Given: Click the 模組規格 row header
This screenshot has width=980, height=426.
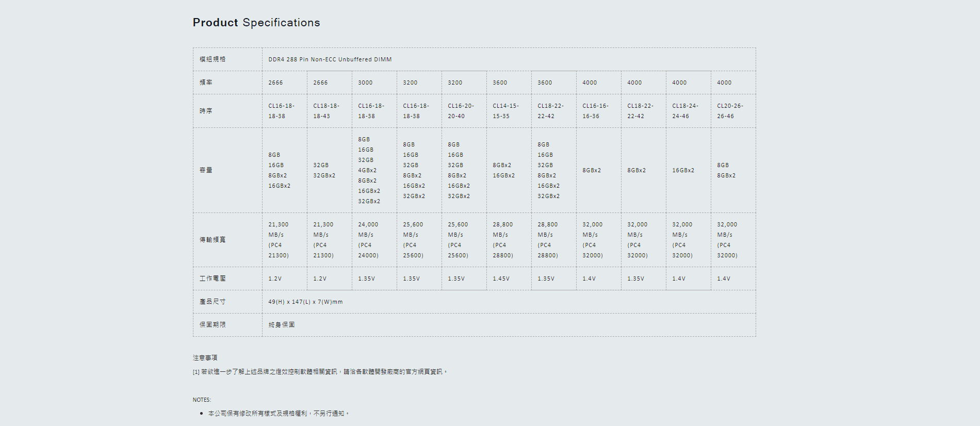Looking at the screenshot, I should pyautogui.click(x=213, y=59).
